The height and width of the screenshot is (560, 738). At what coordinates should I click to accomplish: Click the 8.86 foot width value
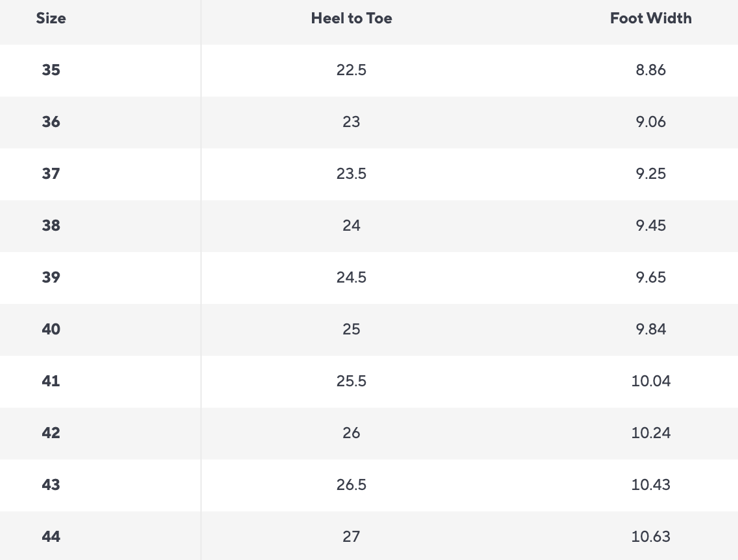(650, 70)
